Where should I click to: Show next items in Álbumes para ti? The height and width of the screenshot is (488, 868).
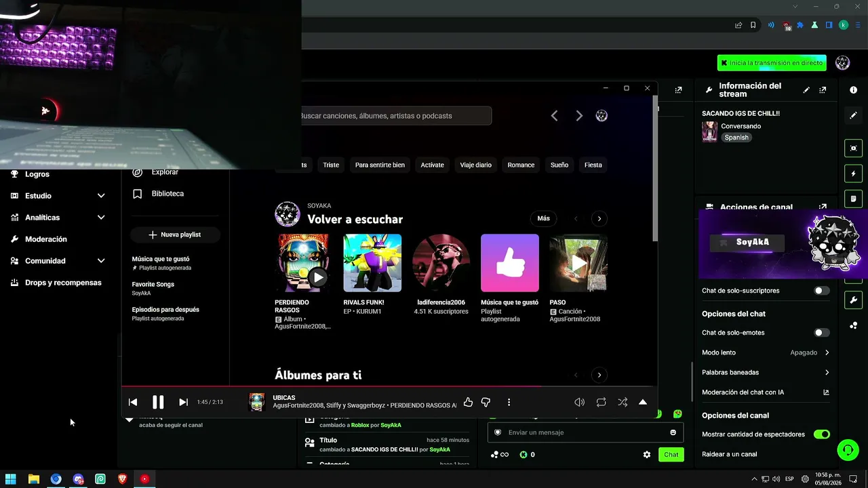point(599,375)
